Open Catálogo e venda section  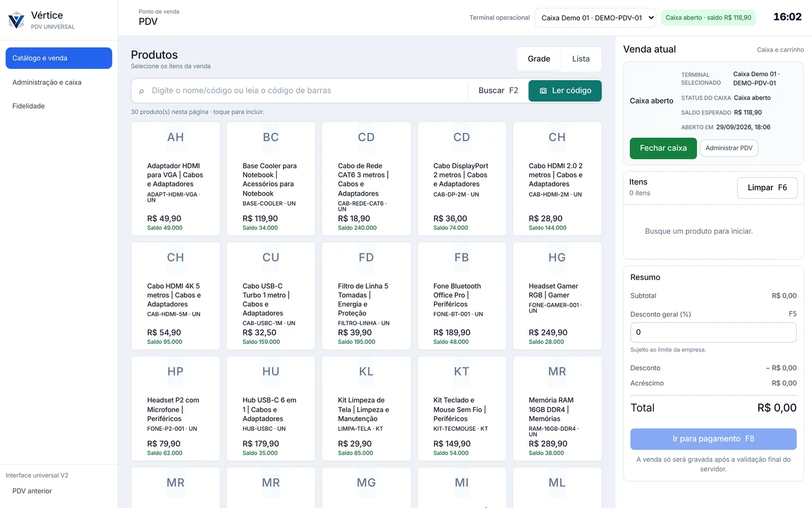pos(59,58)
